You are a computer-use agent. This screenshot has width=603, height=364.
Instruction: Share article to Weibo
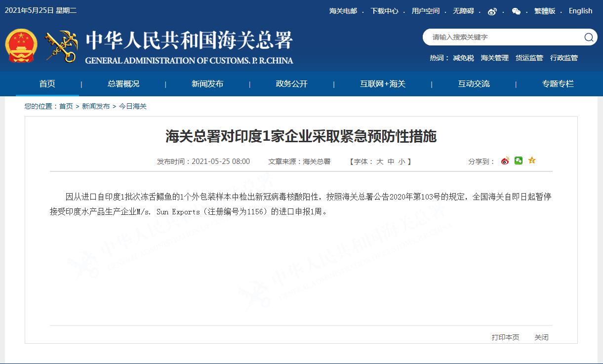[505, 161]
